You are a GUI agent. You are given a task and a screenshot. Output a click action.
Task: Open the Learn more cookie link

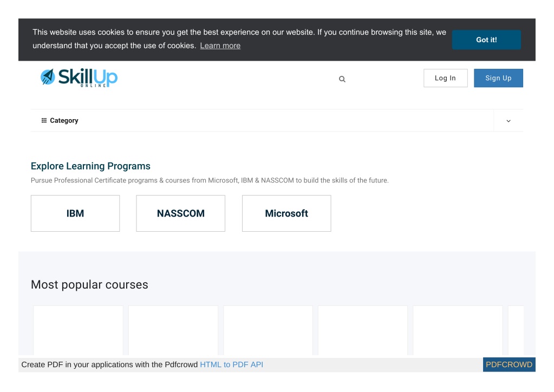click(x=220, y=45)
